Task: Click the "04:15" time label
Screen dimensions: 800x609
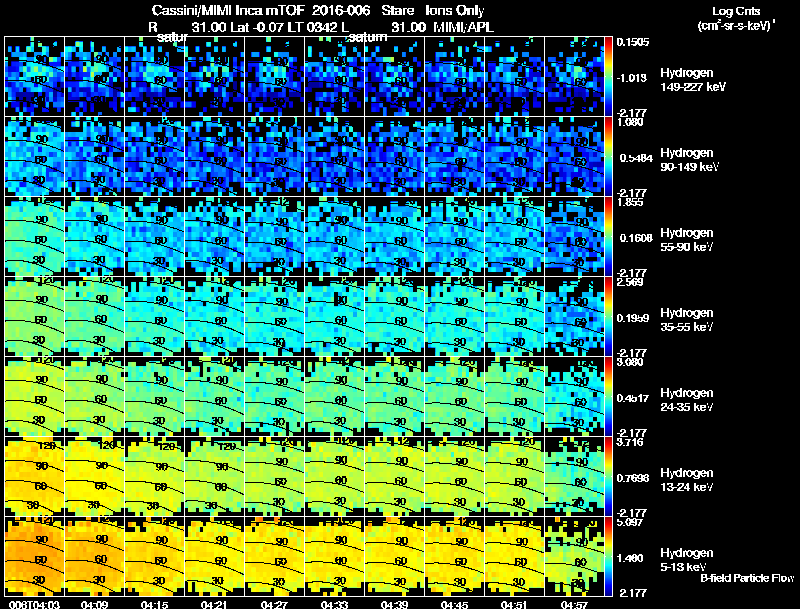Action: pos(155,604)
